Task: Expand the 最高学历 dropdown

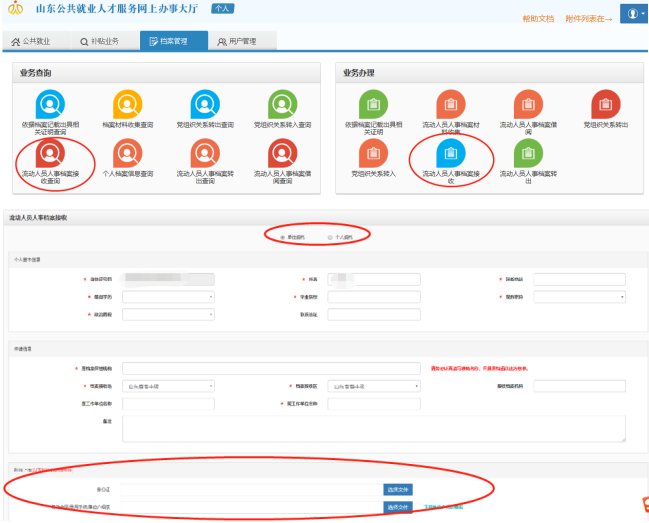Action: [168, 297]
